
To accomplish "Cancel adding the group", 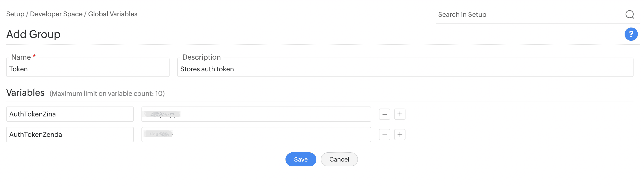I will 339,160.
